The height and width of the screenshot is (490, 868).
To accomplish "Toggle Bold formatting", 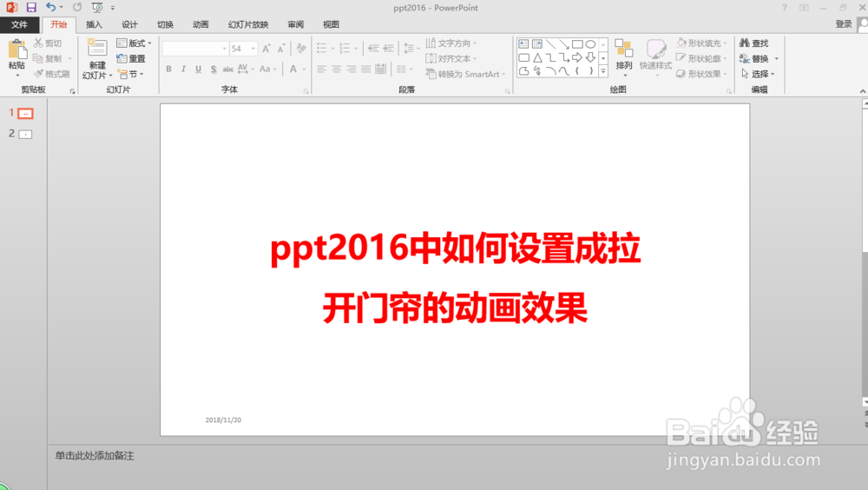I will [x=168, y=70].
